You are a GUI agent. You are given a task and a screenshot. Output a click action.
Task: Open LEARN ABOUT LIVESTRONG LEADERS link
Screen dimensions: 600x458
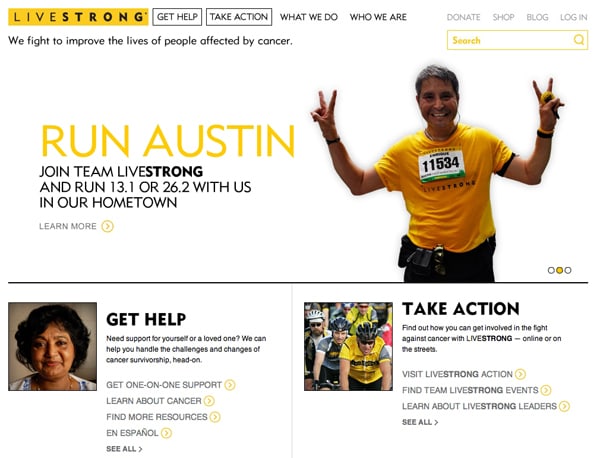click(479, 406)
